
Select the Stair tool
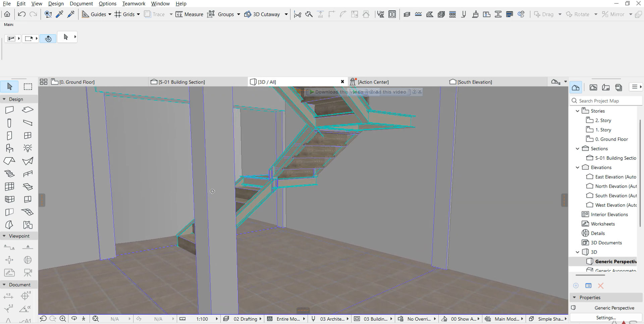pos(9,174)
